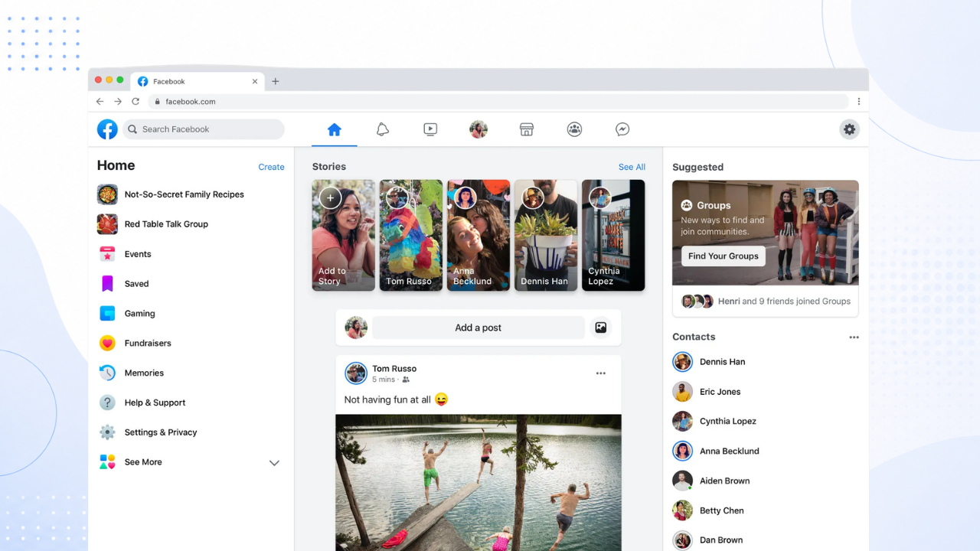Open the Memories clock icon
This screenshot has width=980, height=551.
pos(107,373)
